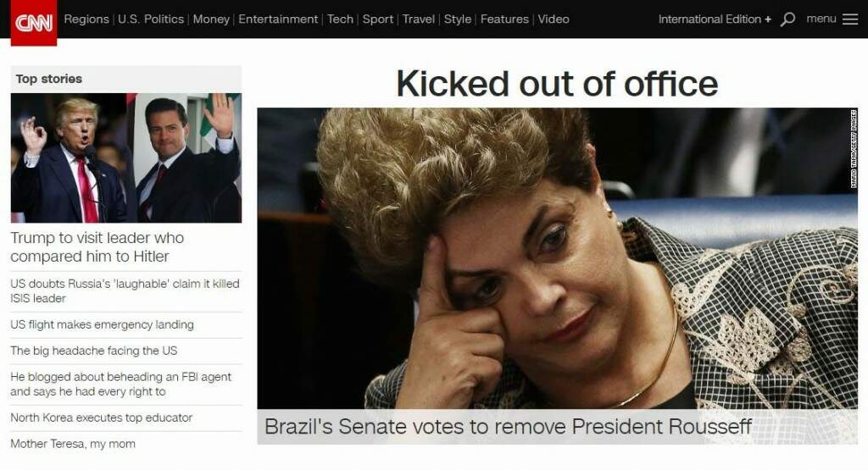Open 'US flight makes emergency landing' story
This screenshot has width=868, height=470.
pyautogui.click(x=103, y=324)
